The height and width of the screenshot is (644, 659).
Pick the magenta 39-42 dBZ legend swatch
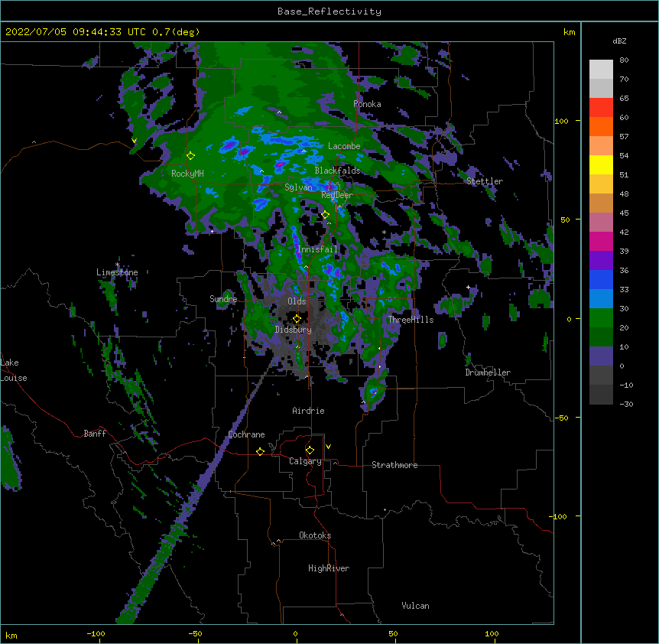point(601,241)
